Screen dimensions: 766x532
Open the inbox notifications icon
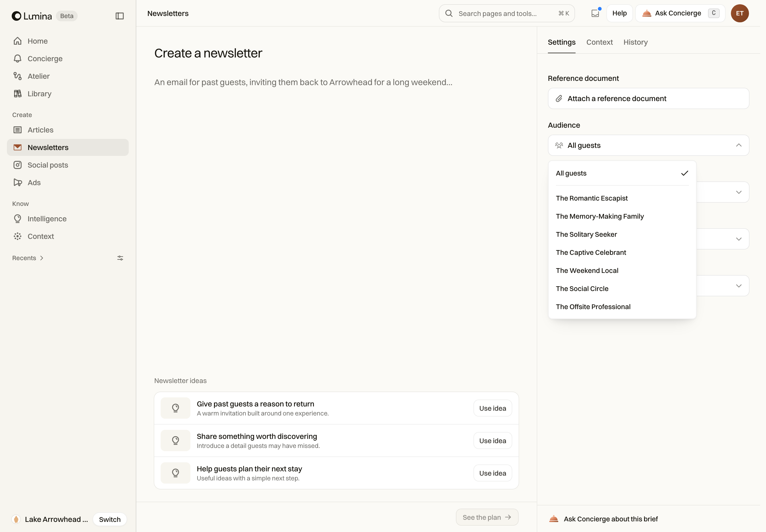click(x=595, y=13)
